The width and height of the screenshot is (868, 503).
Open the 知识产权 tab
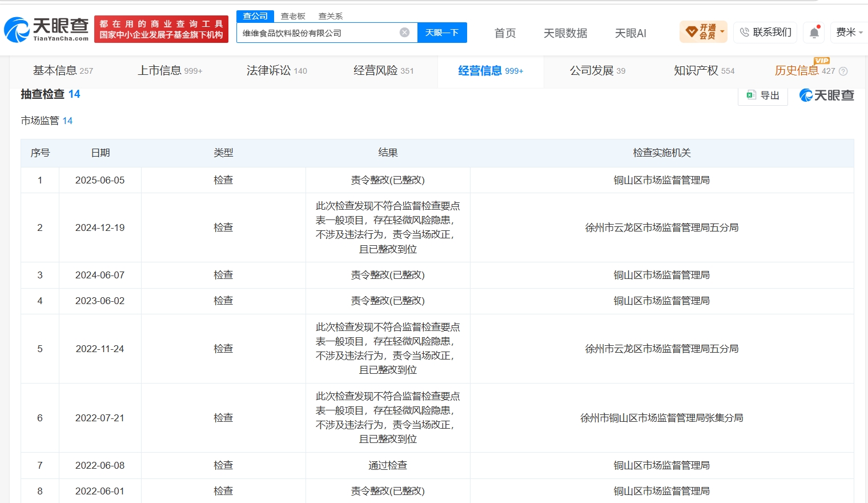pos(704,71)
